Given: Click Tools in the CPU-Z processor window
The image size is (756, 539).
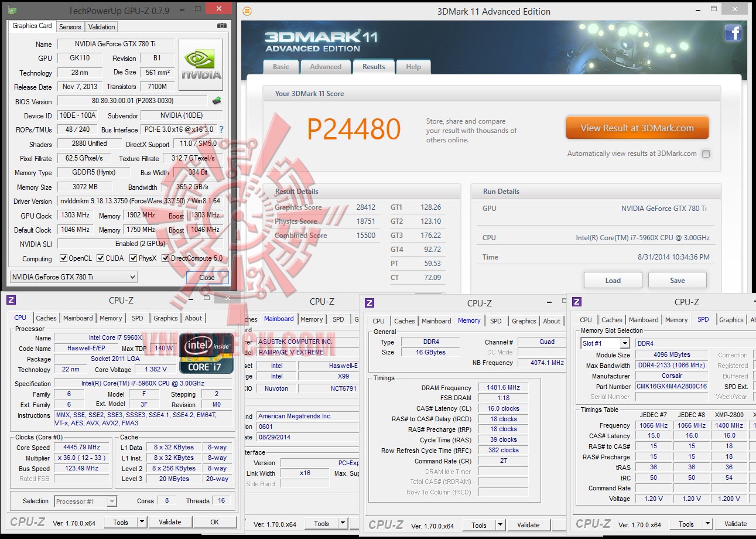Looking at the screenshot, I should coord(121,522).
